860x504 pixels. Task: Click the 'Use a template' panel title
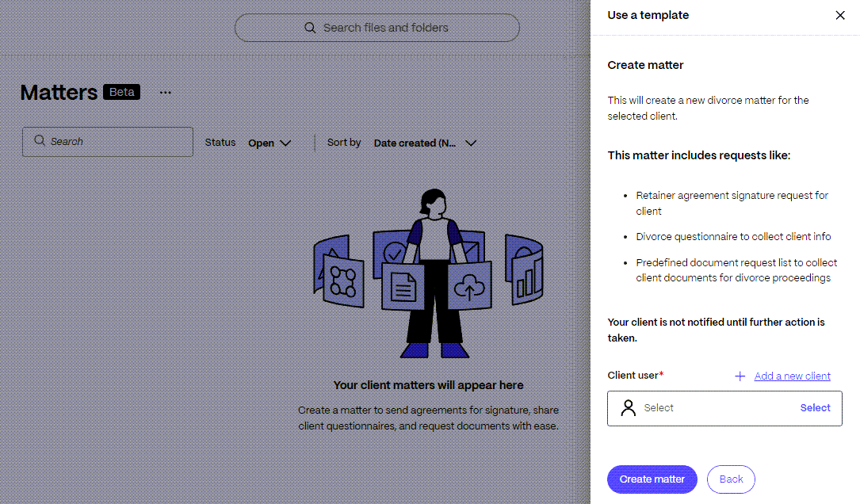point(648,15)
